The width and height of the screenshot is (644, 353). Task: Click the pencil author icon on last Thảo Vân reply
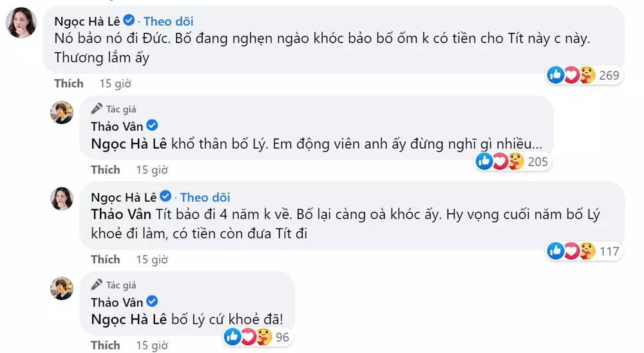pyautogui.click(x=97, y=285)
